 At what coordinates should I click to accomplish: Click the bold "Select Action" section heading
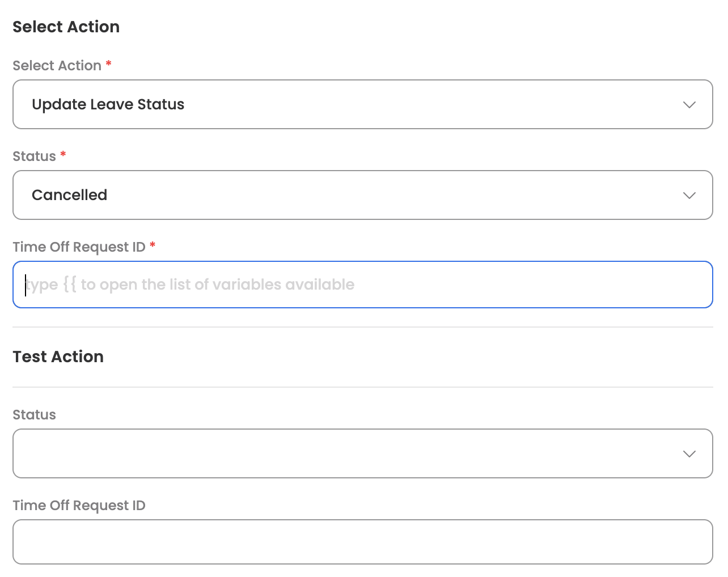[x=66, y=27]
